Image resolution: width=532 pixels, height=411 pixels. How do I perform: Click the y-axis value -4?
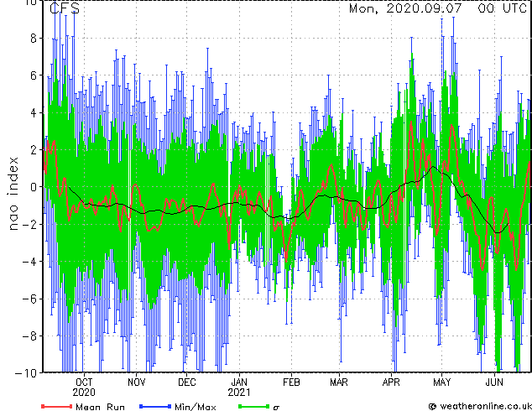(x=29, y=262)
